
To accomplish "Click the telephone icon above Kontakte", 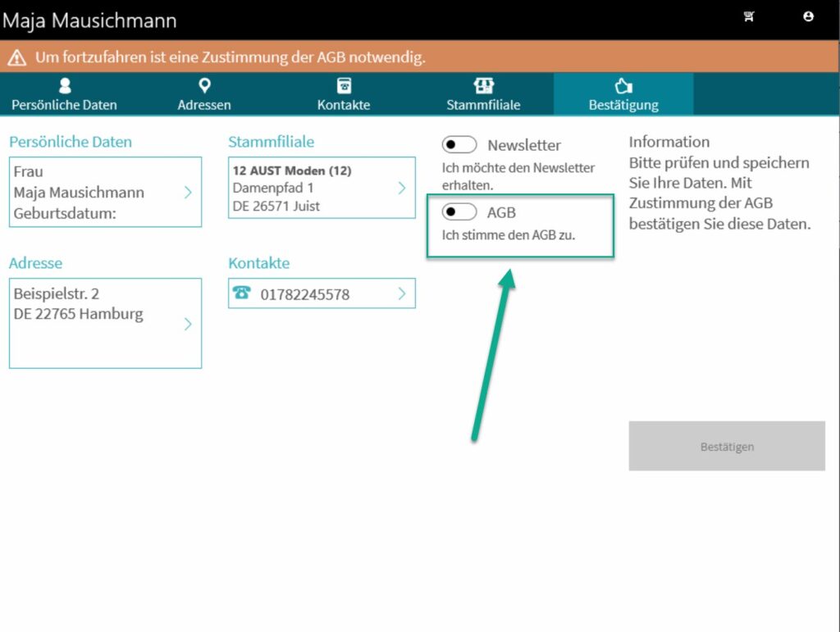I will 344,86.
